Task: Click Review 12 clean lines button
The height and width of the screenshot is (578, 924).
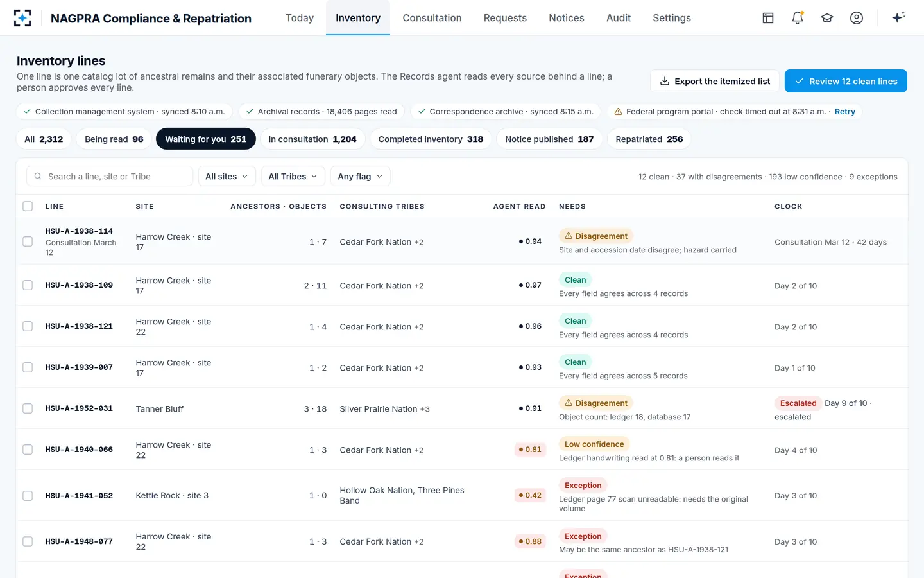Action: (846, 81)
